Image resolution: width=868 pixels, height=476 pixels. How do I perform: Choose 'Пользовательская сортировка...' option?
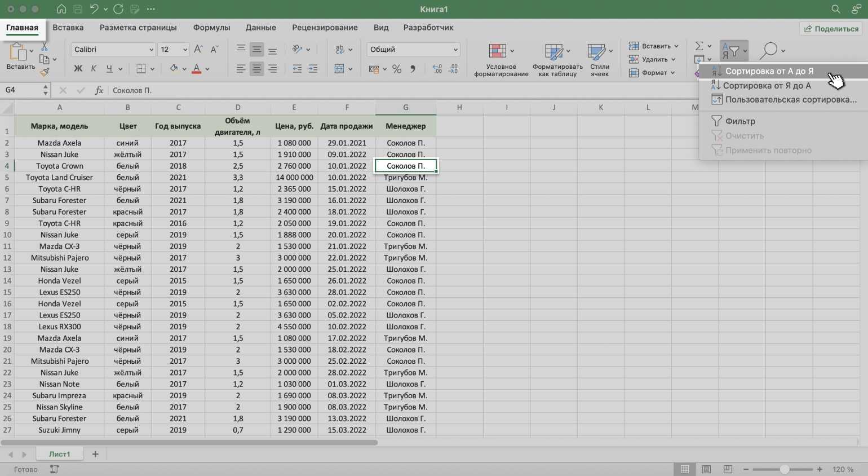point(790,100)
